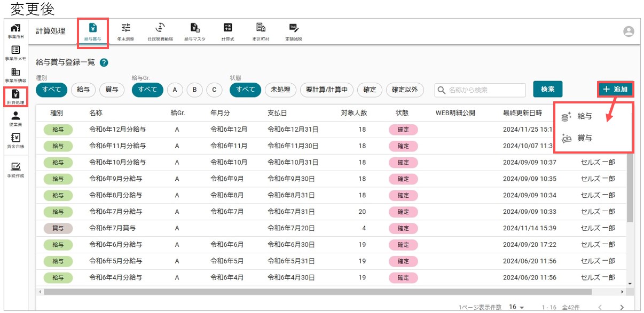Open row 令和6年6月分給与
Viewport: 644px width, 313px height.
pos(331,245)
